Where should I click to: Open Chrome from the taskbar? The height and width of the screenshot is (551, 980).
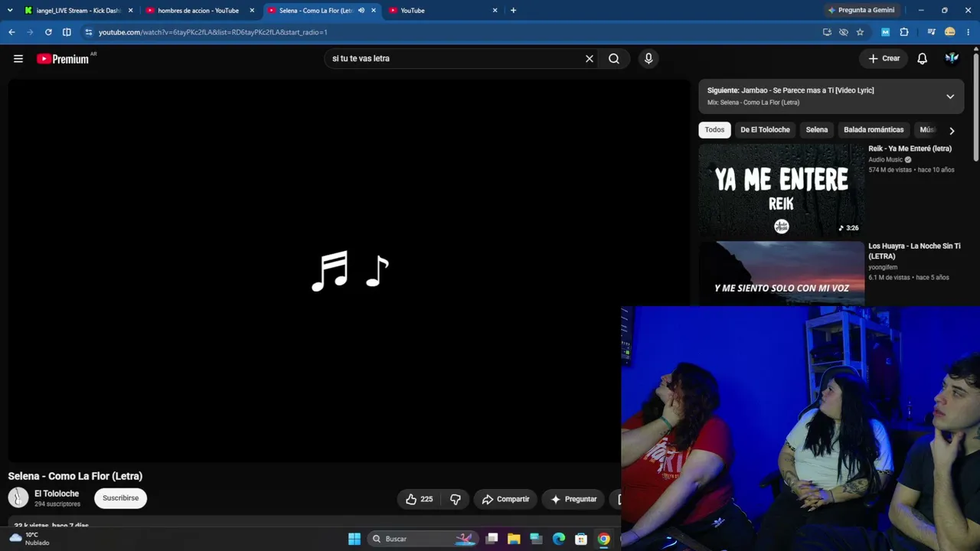click(604, 539)
